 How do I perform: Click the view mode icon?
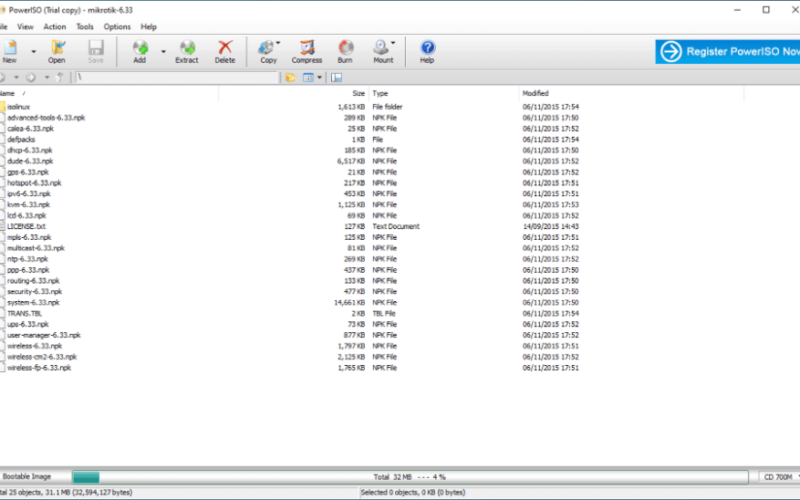(308, 78)
